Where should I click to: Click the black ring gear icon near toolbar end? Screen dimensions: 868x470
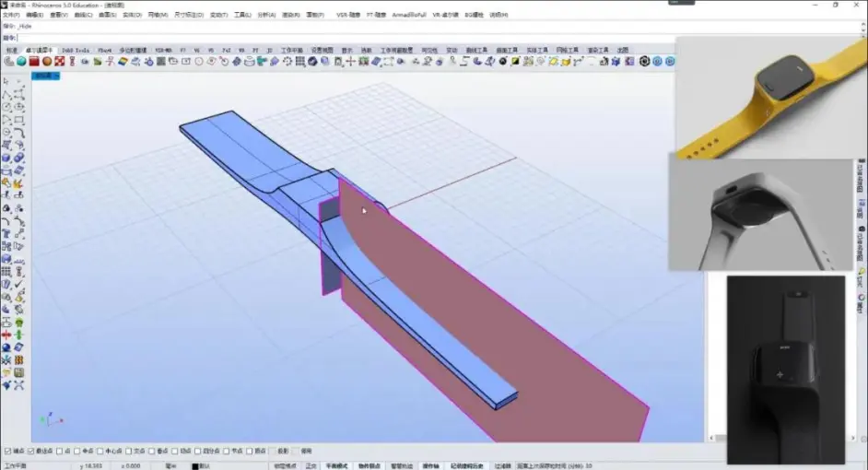click(644, 62)
